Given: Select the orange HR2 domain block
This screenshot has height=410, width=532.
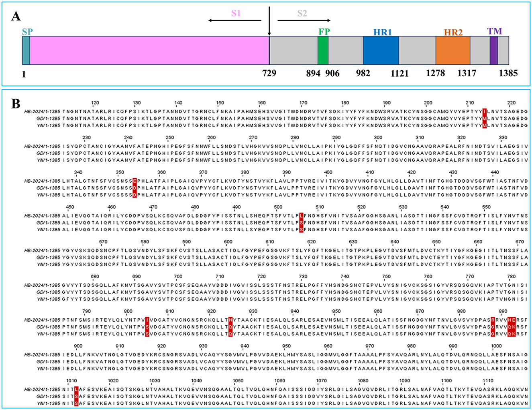Looking at the screenshot, I should [x=453, y=51].
